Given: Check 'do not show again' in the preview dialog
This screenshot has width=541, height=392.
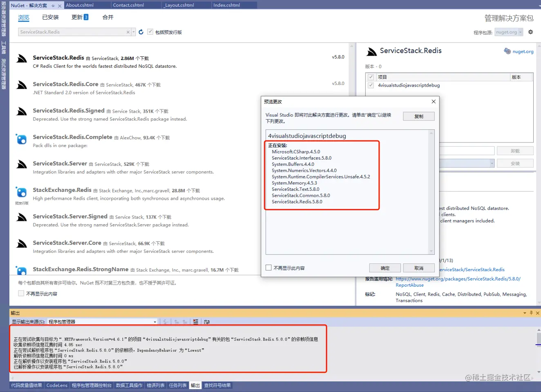Looking at the screenshot, I should (x=268, y=268).
